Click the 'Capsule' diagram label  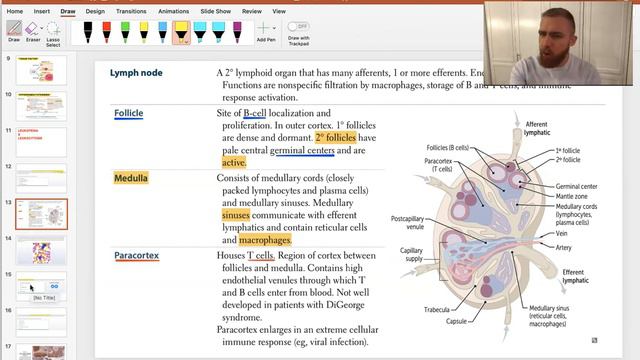click(x=456, y=321)
